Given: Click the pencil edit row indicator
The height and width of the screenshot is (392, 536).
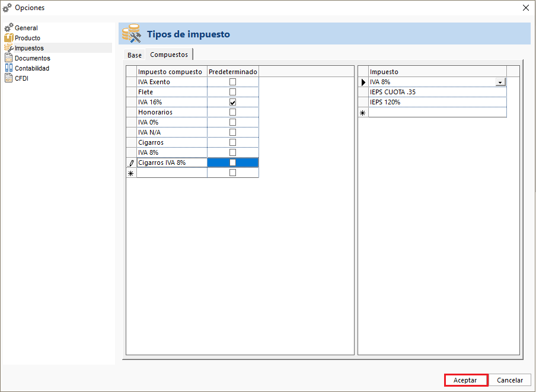Looking at the screenshot, I should coord(131,162).
